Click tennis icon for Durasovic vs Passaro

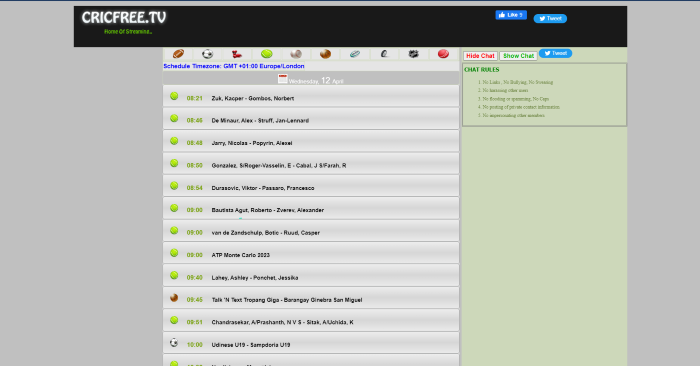[174, 186]
